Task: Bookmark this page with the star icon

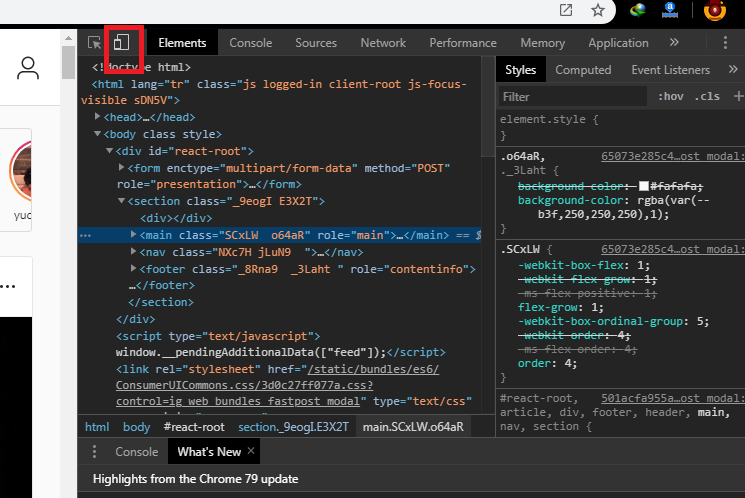Action: coord(598,10)
